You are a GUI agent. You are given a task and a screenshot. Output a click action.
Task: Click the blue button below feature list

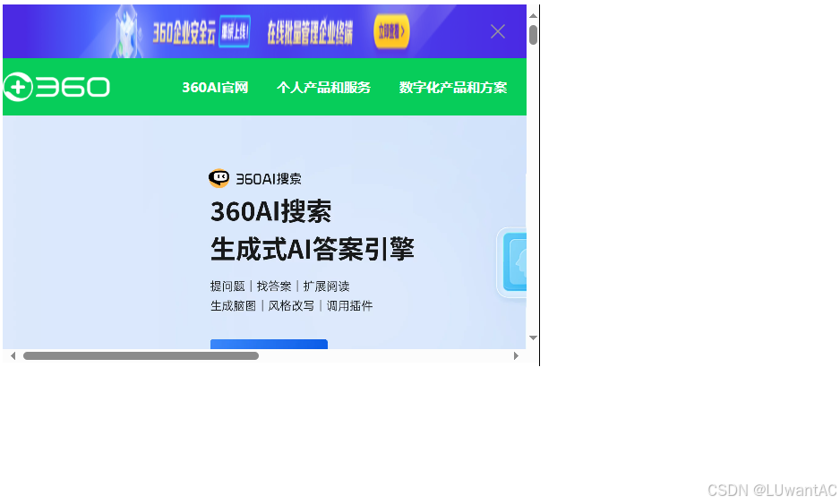pos(269,344)
